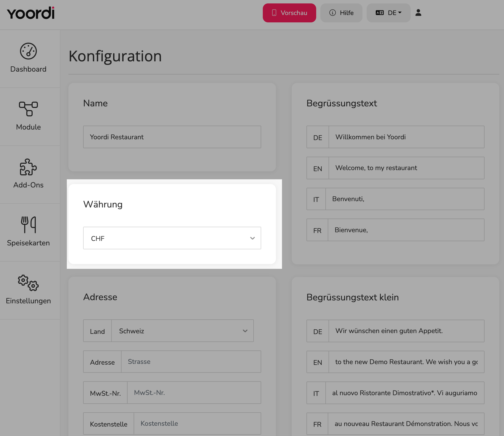Edit DE greeting Willkommen bei Yoordi
The height and width of the screenshot is (436, 504).
point(406,137)
